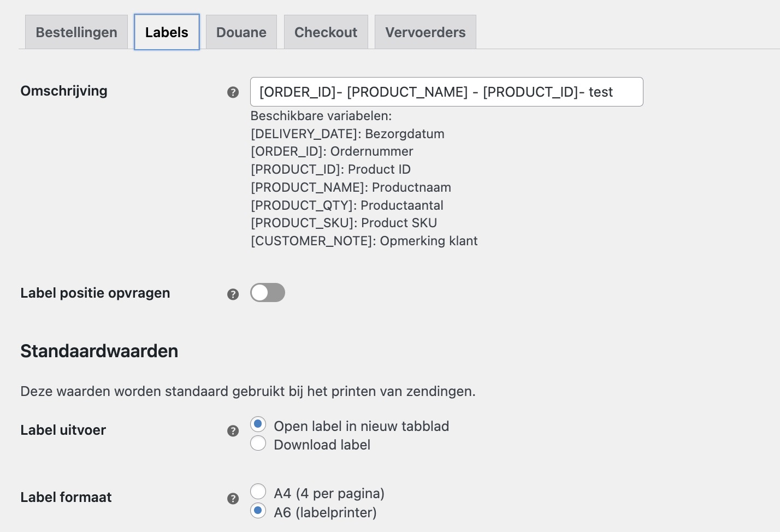Click inside the Omschrijving input field
Screen dimensions: 780x532
point(446,92)
